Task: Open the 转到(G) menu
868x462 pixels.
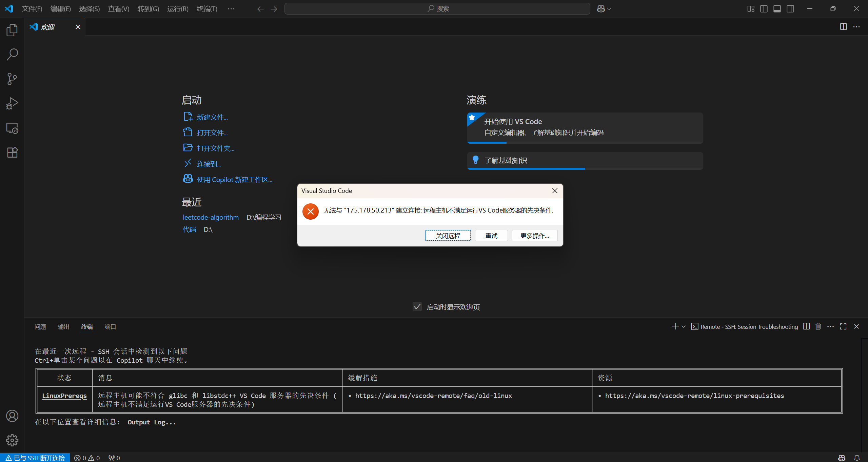Action: (x=148, y=9)
